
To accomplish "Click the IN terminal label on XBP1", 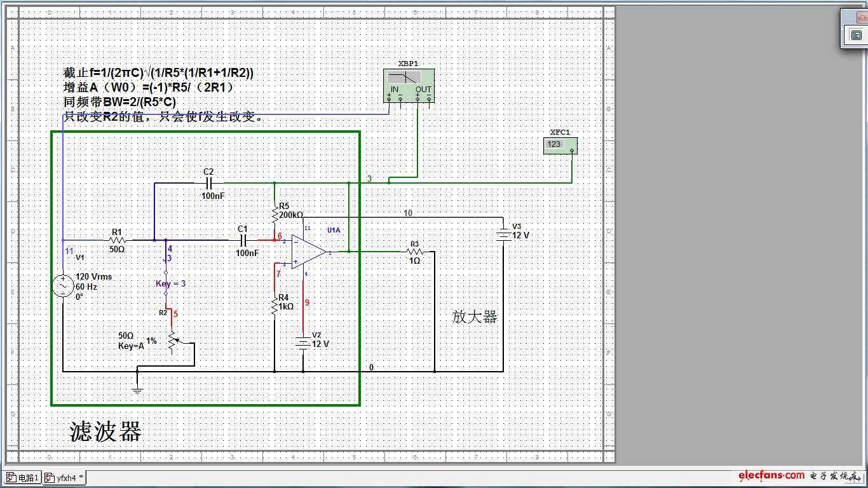I will coord(395,89).
